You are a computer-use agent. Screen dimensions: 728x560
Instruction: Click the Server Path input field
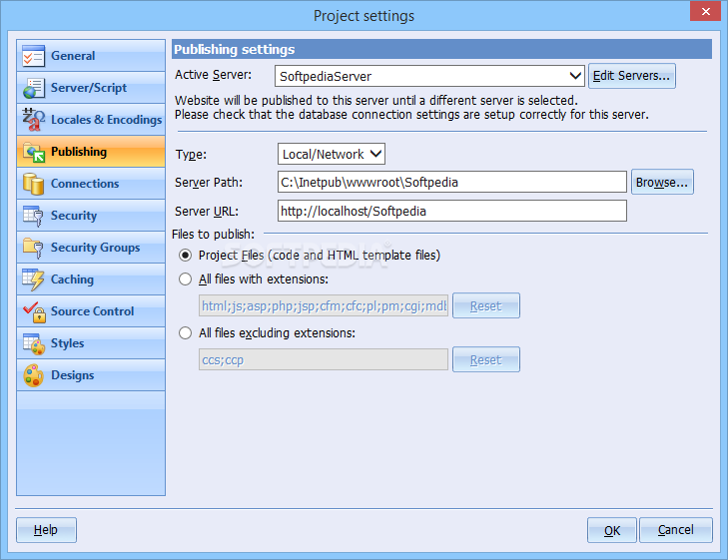(x=452, y=182)
